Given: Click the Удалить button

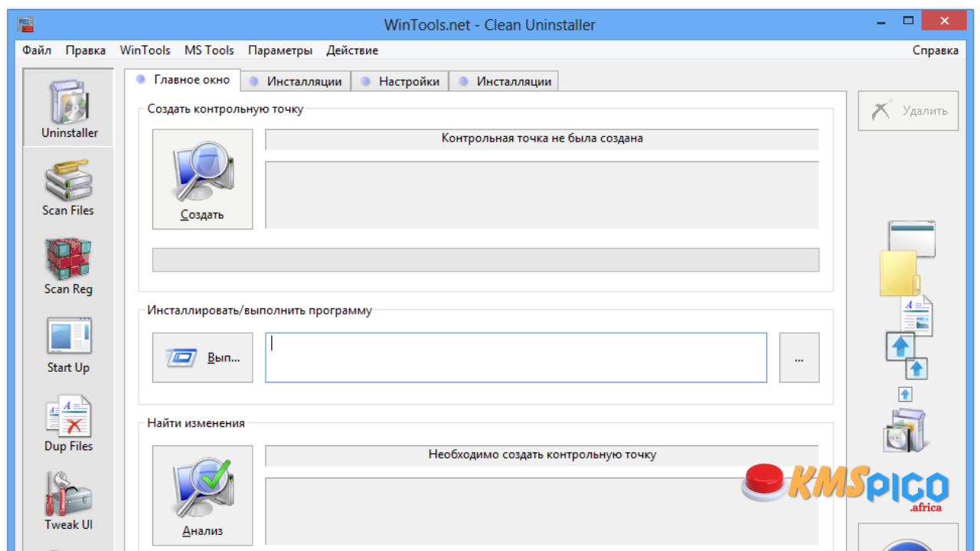Looking at the screenshot, I should tap(908, 111).
